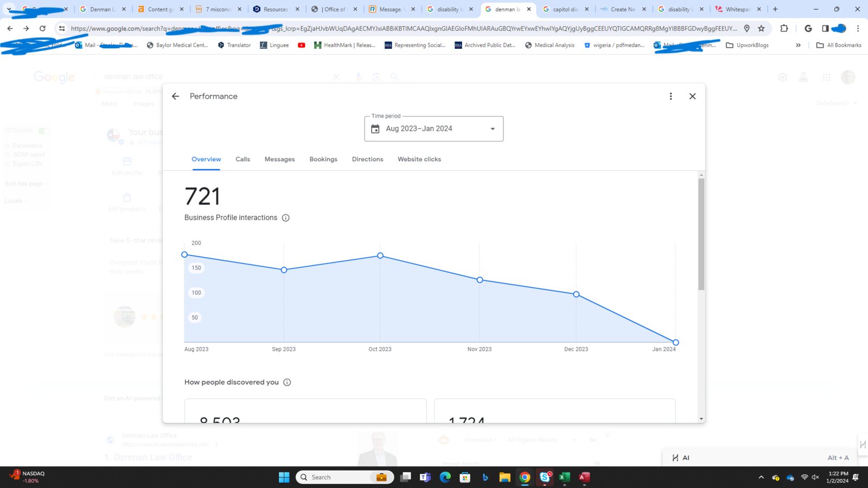
Task: Click the Aug 2023 data point on chart
Action: [184, 254]
